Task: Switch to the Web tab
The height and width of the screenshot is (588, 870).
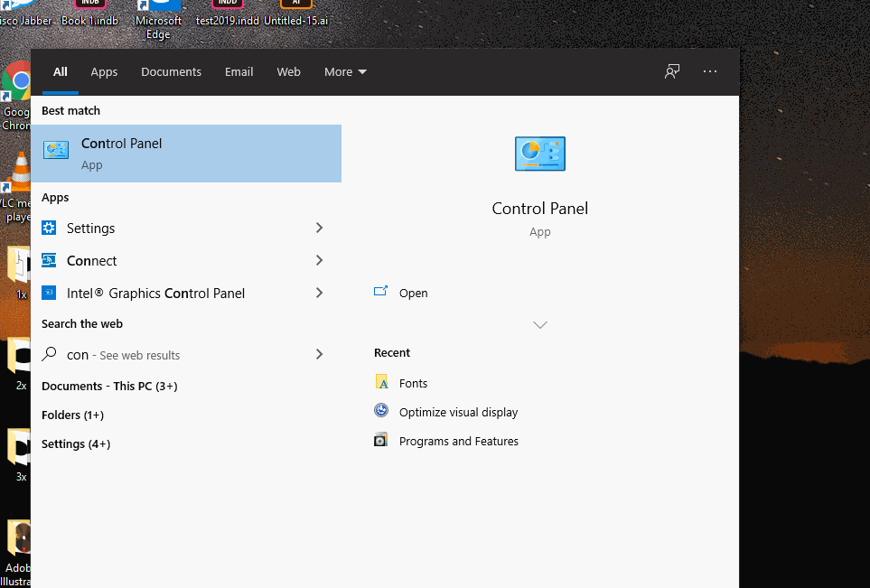Action: pyautogui.click(x=288, y=72)
